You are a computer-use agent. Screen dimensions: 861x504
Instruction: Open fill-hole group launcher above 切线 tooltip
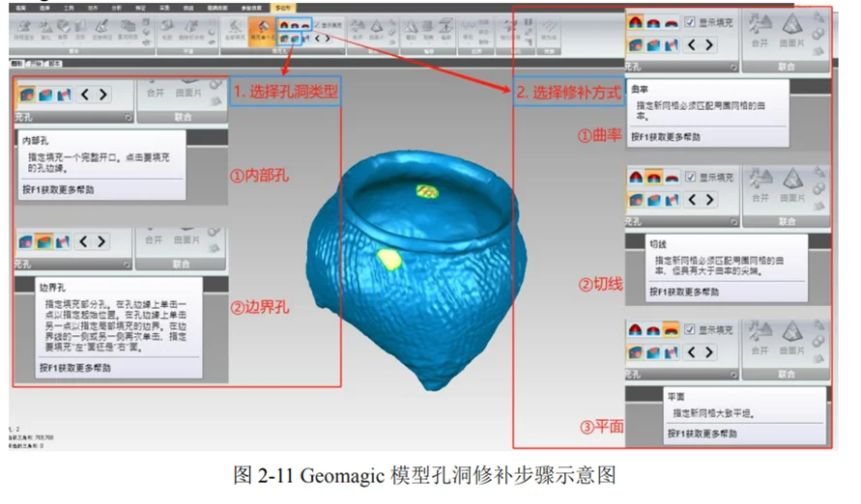(733, 221)
